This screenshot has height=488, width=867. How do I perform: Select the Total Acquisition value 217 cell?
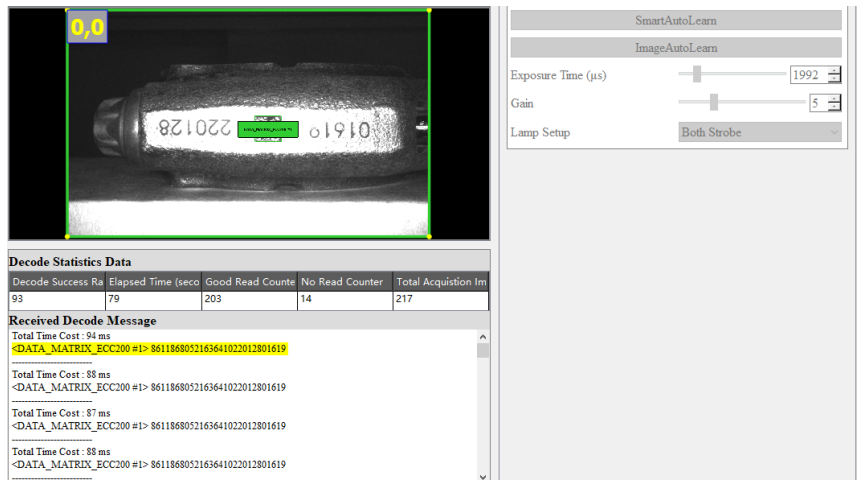click(440, 299)
